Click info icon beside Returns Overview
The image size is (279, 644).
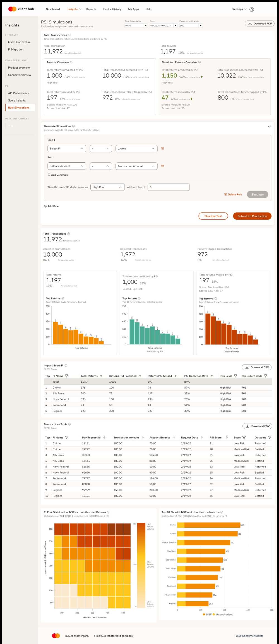point(71,62)
